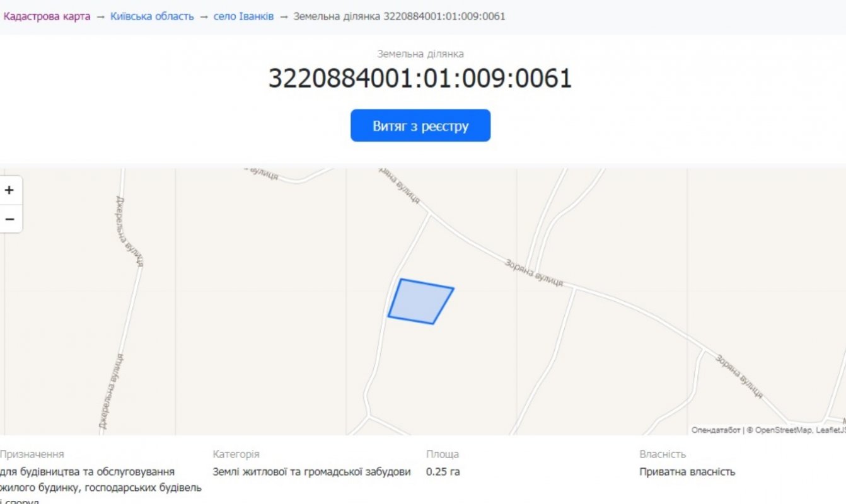Click the Категорія field label
This screenshot has width=846, height=504.
[x=236, y=454]
